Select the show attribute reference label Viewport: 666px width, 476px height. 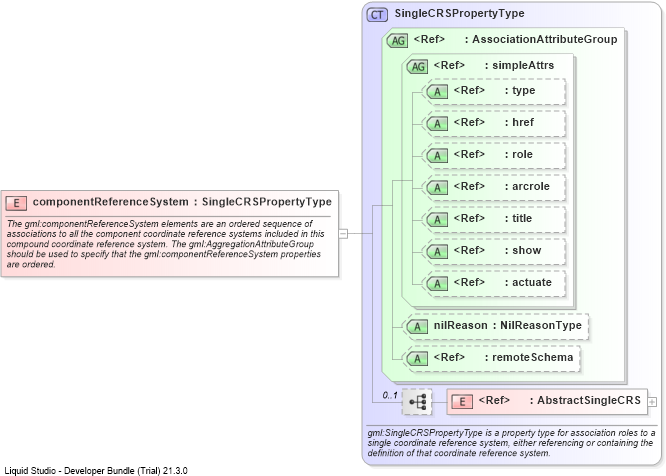pyautogui.click(x=497, y=251)
